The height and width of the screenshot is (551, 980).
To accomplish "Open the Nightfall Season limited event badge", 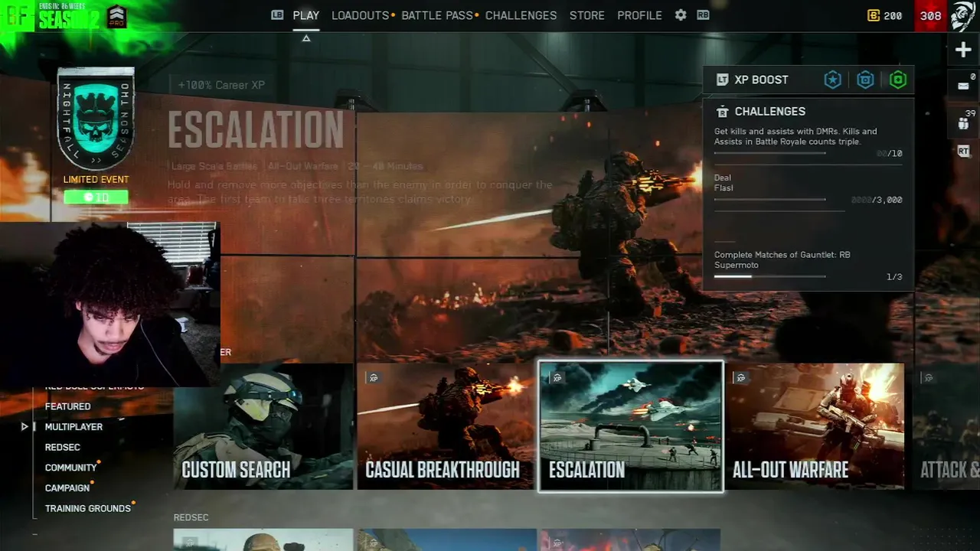I will coord(96,119).
